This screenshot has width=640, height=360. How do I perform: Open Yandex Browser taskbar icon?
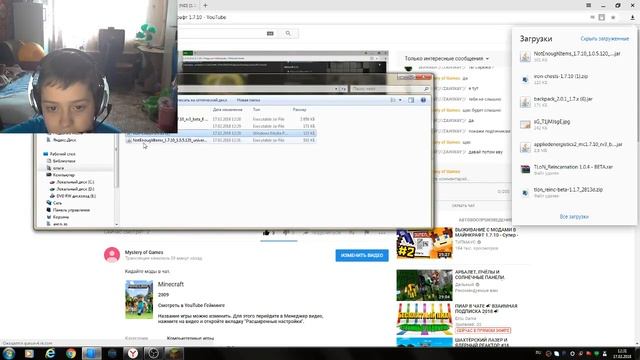click(133, 353)
